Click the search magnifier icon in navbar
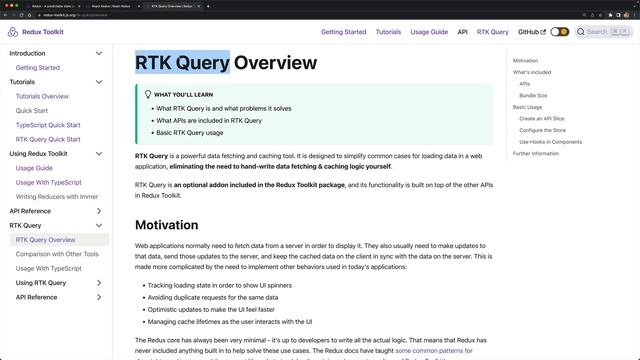The image size is (640, 360). pyautogui.click(x=580, y=32)
